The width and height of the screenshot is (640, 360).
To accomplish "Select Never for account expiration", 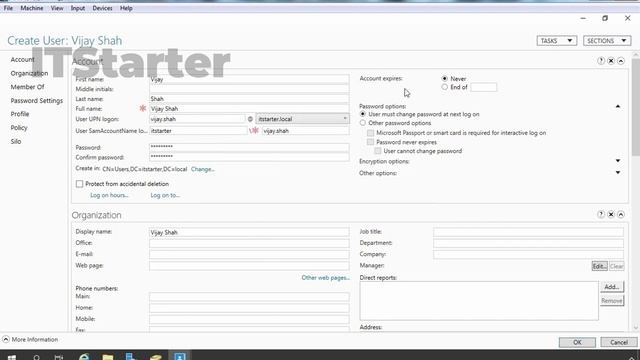I will 444,78.
